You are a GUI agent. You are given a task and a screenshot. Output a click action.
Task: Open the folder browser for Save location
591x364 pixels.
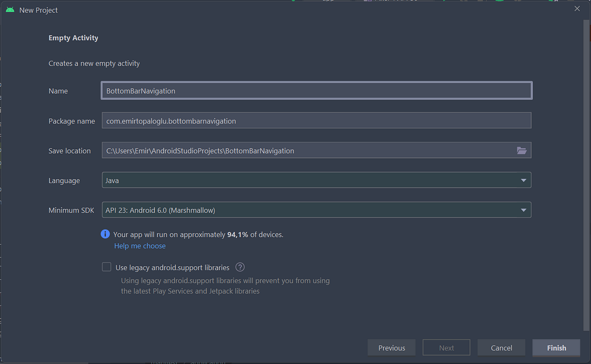click(x=522, y=151)
